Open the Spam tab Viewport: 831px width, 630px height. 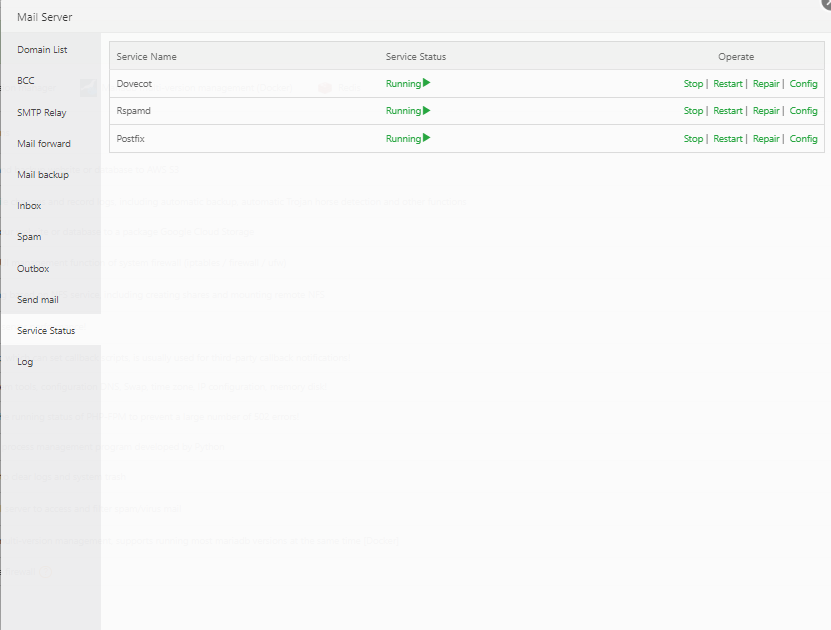pyautogui.click(x=50, y=237)
